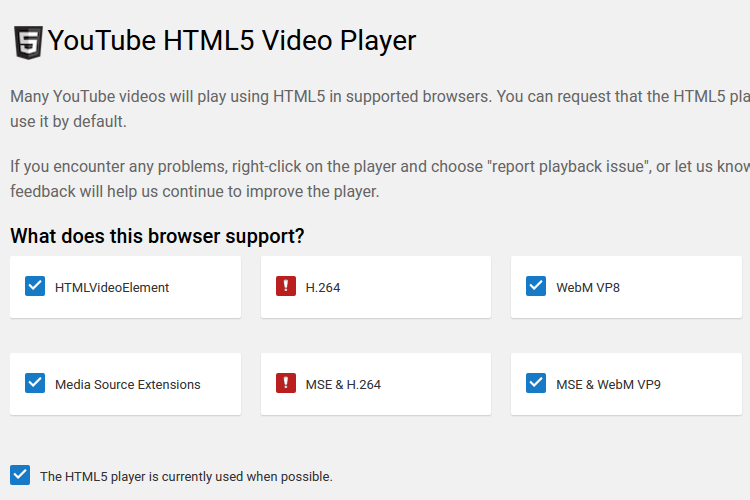Click the red exclamation icon beside H.264
The image size is (750, 500).
pyautogui.click(x=286, y=286)
